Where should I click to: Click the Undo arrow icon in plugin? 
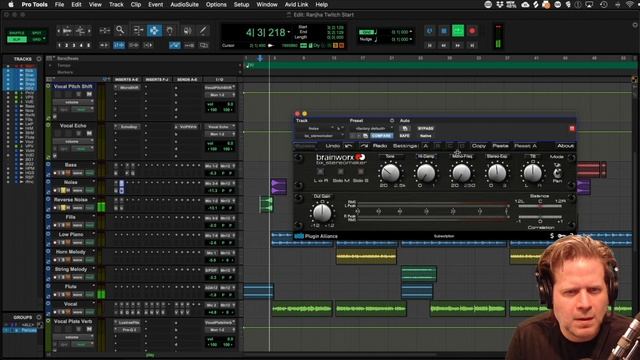(348, 146)
